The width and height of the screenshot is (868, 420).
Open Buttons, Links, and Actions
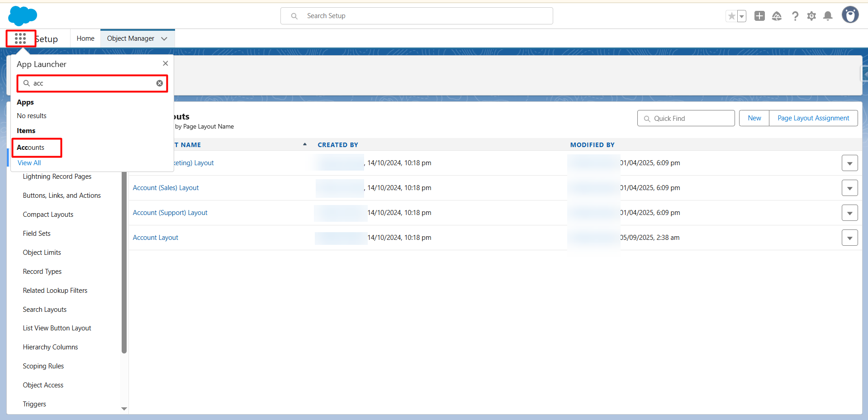[62, 196]
